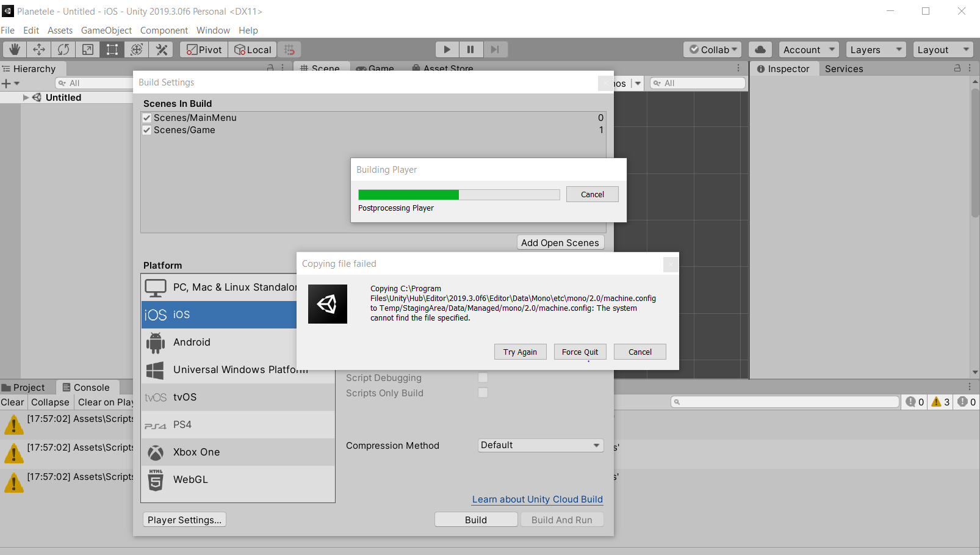Click Try Again in error dialog
The image size is (980, 555).
coord(520,352)
